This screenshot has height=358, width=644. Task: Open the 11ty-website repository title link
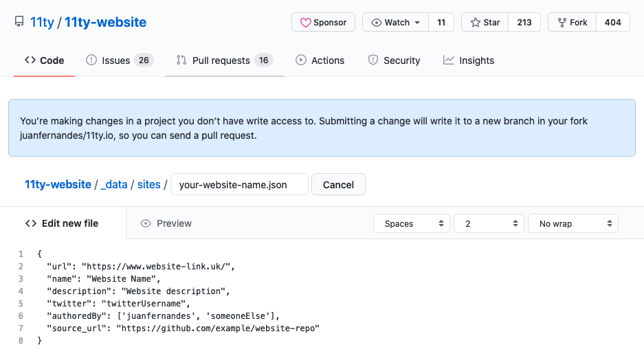point(105,22)
